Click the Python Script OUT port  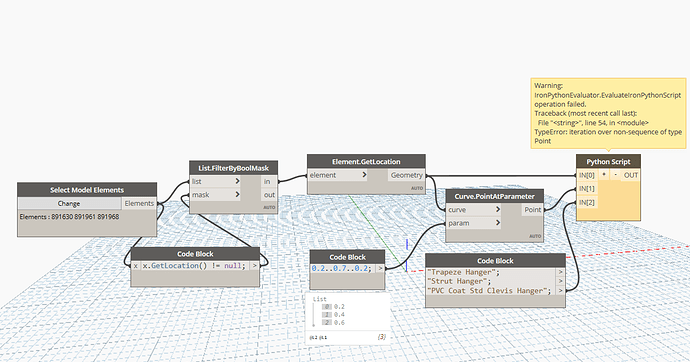[x=631, y=175]
